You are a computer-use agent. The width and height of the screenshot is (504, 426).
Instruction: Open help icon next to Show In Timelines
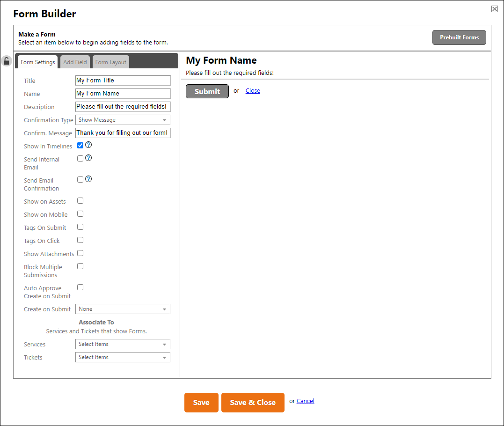pos(88,145)
